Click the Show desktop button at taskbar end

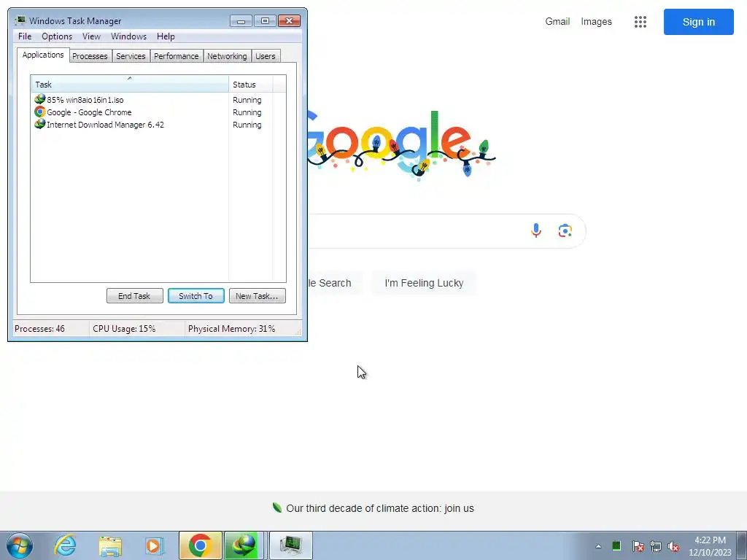click(742, 545)
